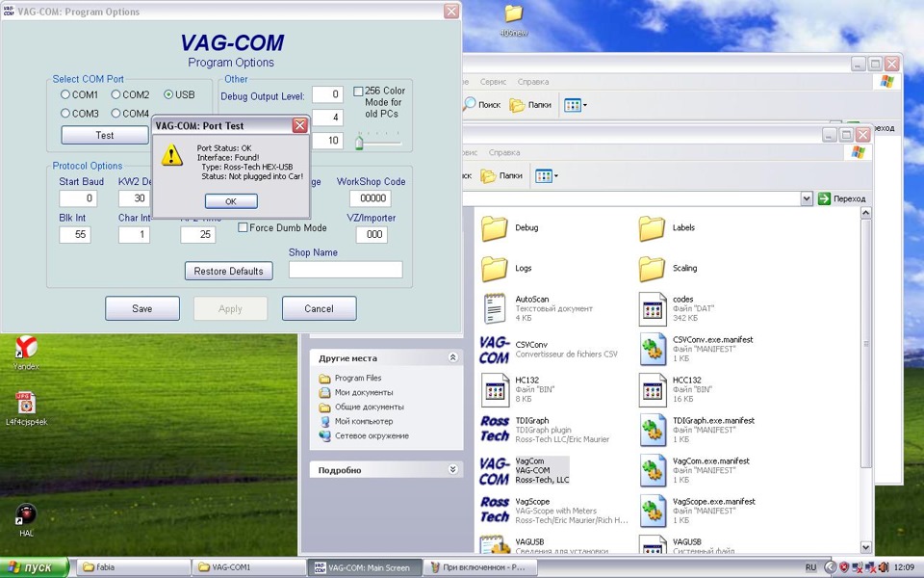Image resolution: width=924 pixels, height=578 pixels.
Task: Open the Yandex desktop shortcut
Action: coord(26,353)
